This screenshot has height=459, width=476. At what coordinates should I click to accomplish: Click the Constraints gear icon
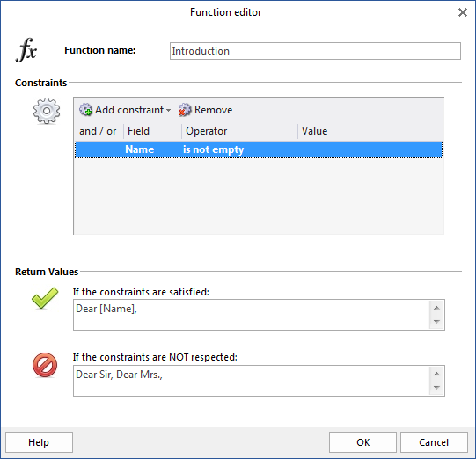point(47,111)
